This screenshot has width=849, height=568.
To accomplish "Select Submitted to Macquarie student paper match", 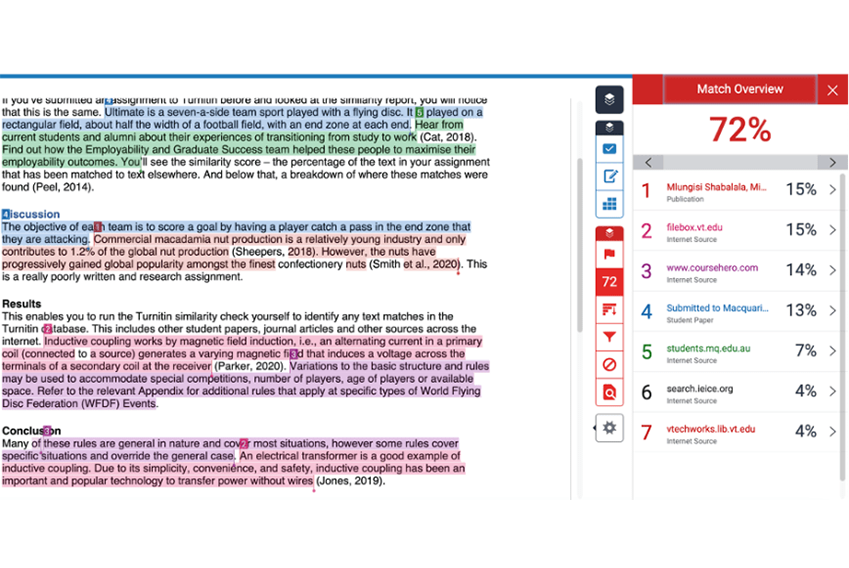I will pos(717,309).
